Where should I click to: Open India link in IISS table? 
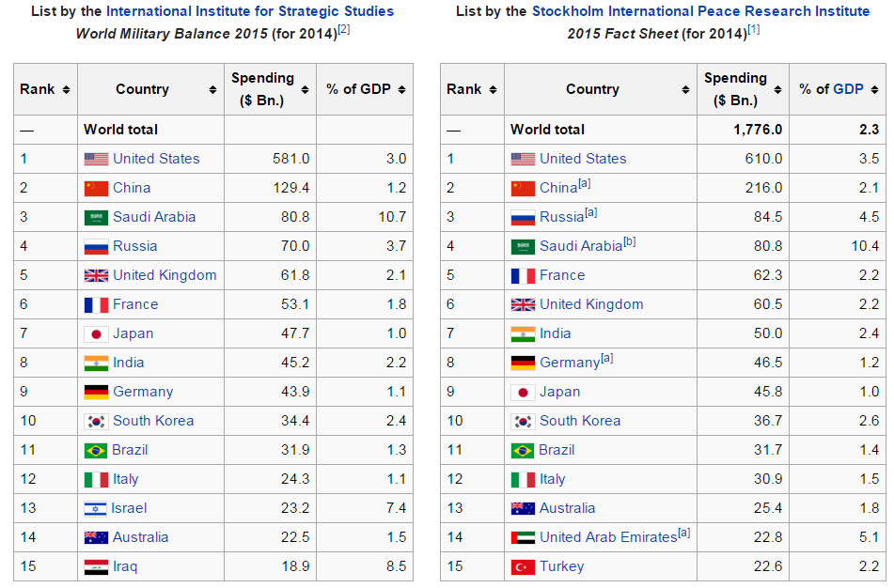click(128, 363)
